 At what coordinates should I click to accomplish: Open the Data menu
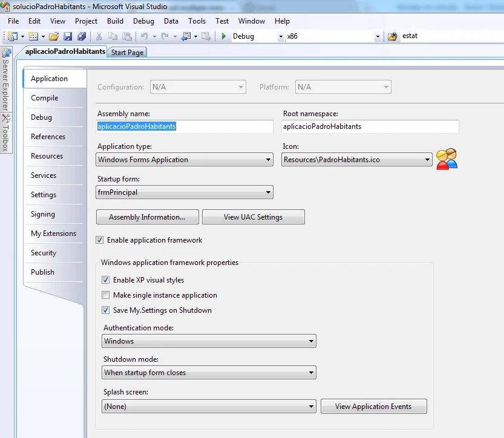tap(171, 21)
